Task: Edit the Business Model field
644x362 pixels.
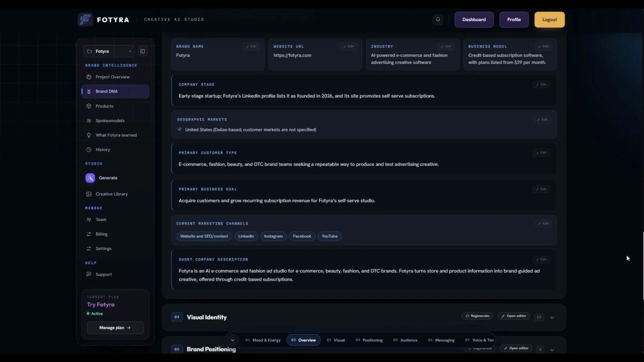Action: (543, 47)
